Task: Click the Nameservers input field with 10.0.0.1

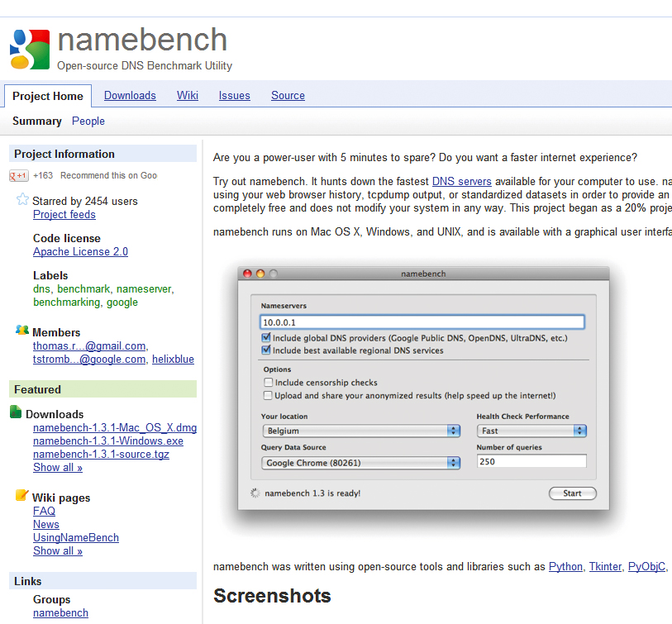Action: [x=422, y=322]
